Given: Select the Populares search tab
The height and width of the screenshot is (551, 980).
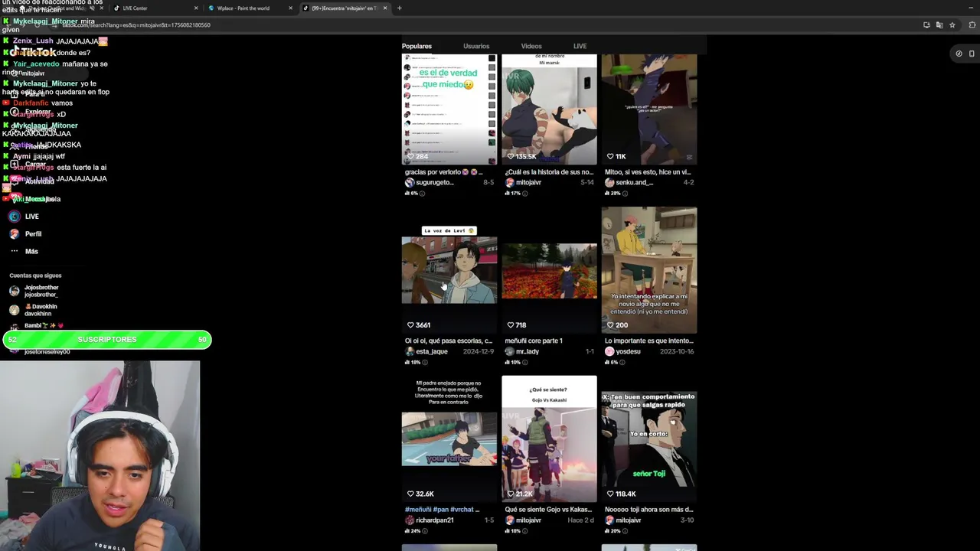Looking at the screenshot, I should point(416,46).
